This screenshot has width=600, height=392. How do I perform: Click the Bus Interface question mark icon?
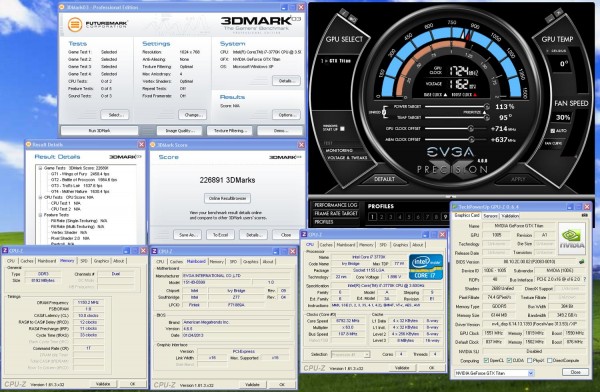tap(585, 279)
